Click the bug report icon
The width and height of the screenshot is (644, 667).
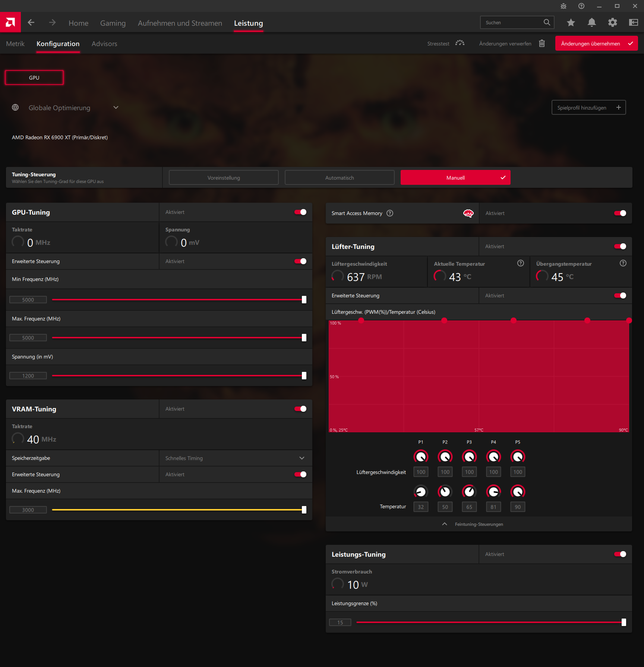click(563, 6)
